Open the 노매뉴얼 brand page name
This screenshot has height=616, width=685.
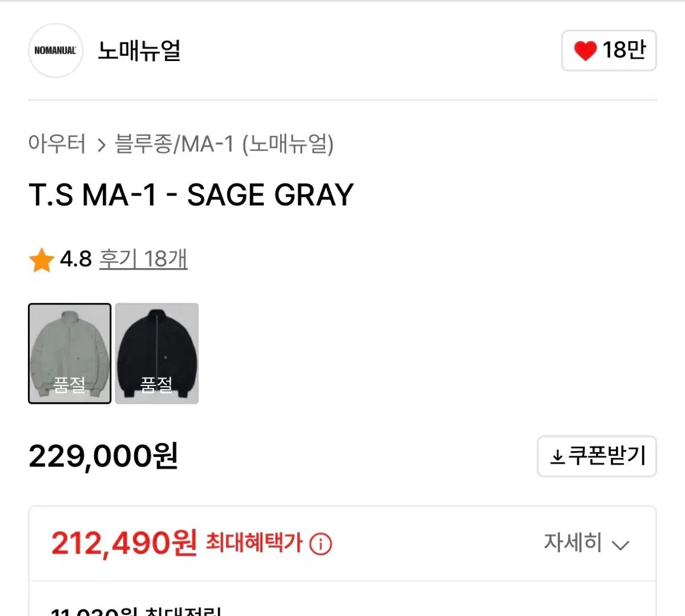(139, 51)
